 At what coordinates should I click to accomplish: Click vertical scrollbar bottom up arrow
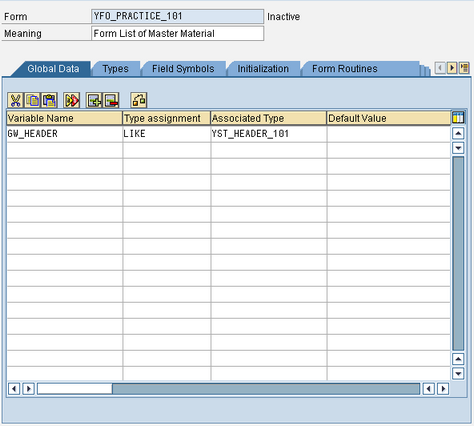[x=458, y=359]
